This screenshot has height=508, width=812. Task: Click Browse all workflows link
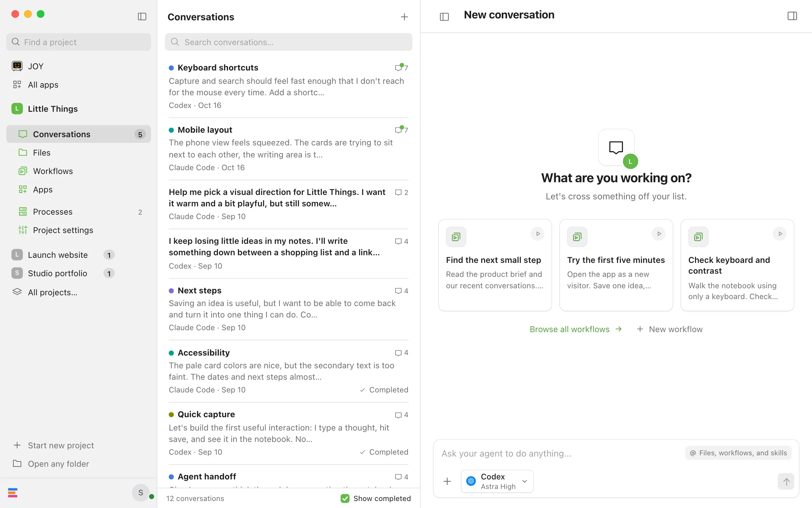click(x=576, y=329)
